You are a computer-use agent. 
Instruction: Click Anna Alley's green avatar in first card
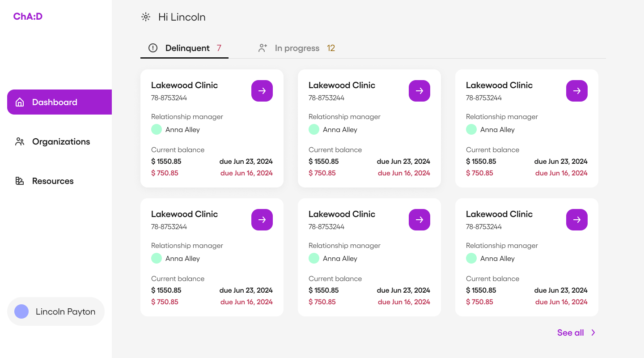(x=157, y=130)
